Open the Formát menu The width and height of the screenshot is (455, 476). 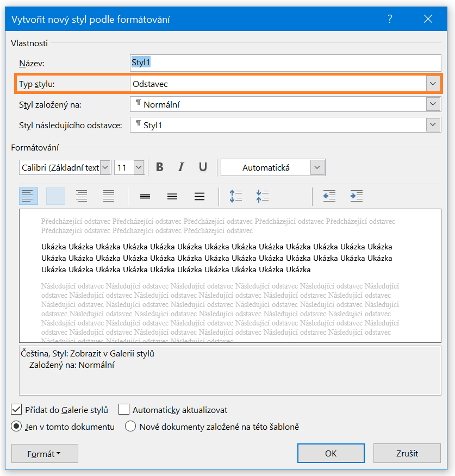tap(44, 453)
